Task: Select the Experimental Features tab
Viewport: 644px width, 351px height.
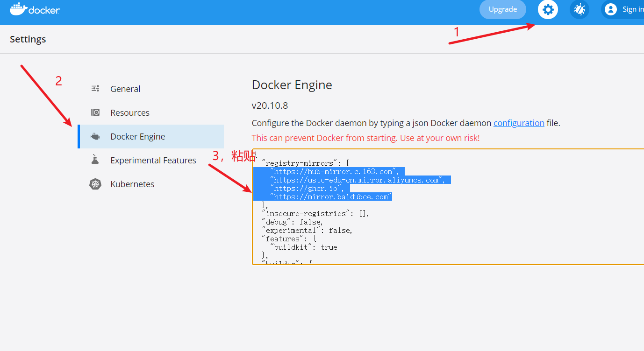Action: tap(150, 160)
